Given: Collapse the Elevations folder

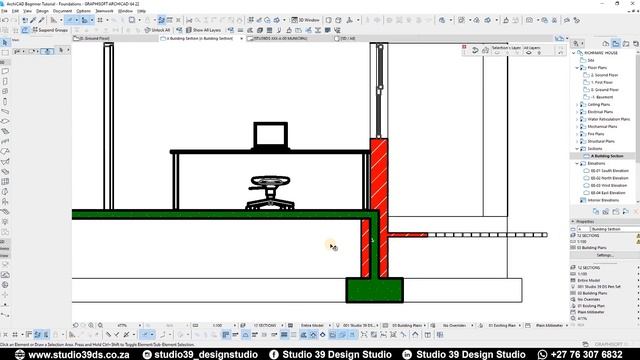Looking at the screenshot, I should (x=577, y=163).
